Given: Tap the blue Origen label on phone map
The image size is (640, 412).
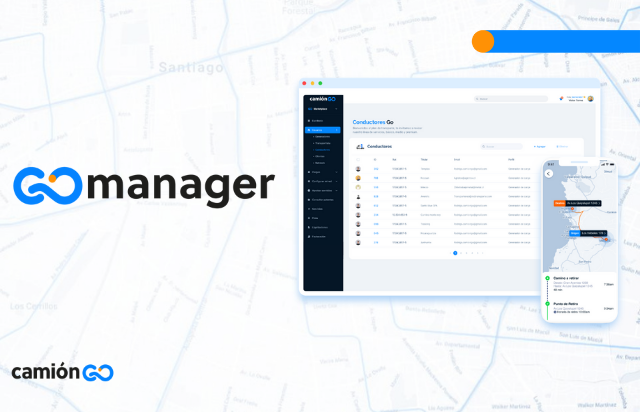Looking at the screenshot, I should tap(575, 233).
